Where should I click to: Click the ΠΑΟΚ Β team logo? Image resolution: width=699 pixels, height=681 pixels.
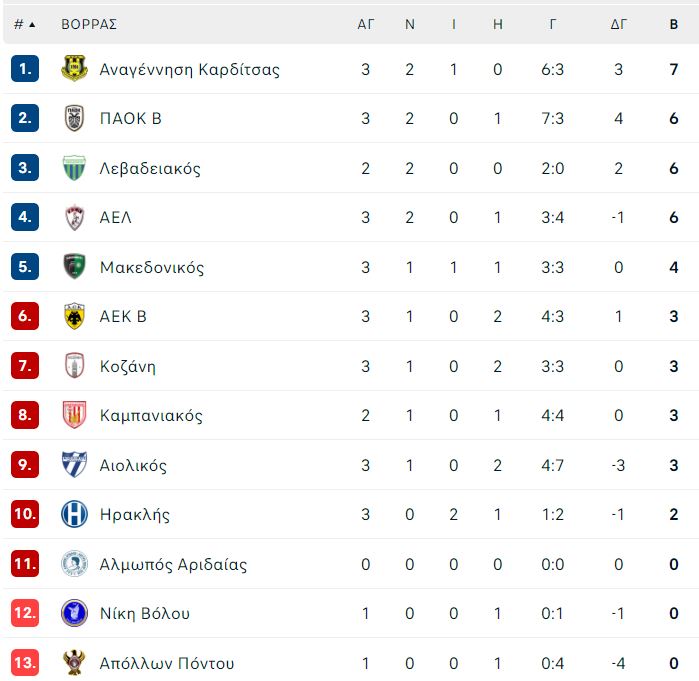click(x=74, y=118)
